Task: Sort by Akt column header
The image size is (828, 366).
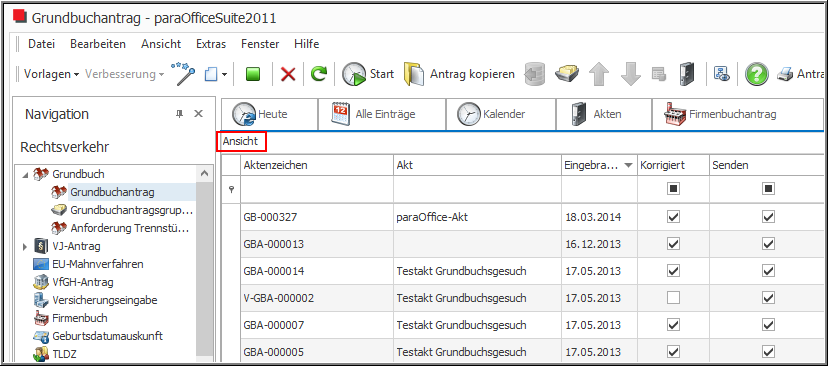Action: click(x=477, y=165)
